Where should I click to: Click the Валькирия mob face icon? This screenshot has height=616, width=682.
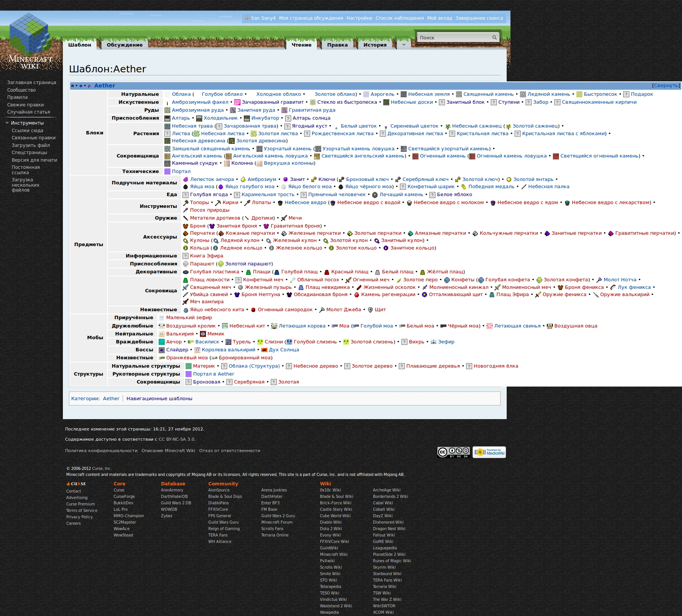(x=162, y=334)
